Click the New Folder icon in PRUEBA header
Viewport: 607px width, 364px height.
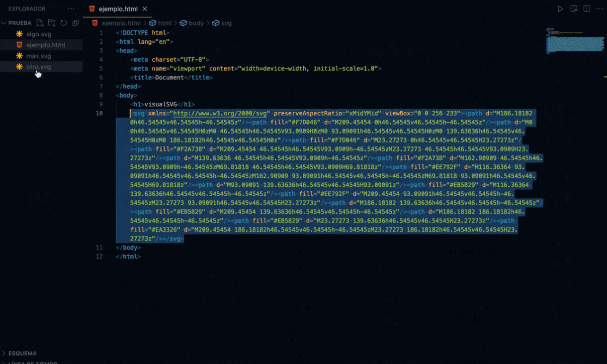click(x=52, y=23)
